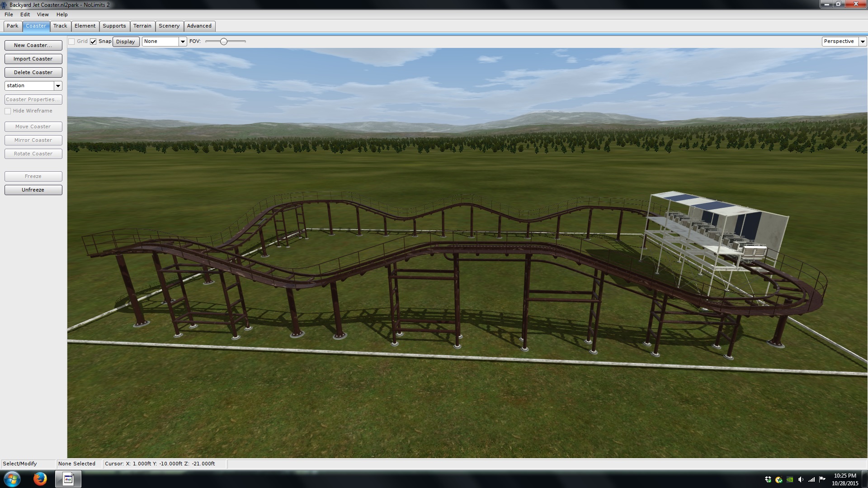Open the None display mode dropdown
The image size is (868, 488).
click(183, 42)
